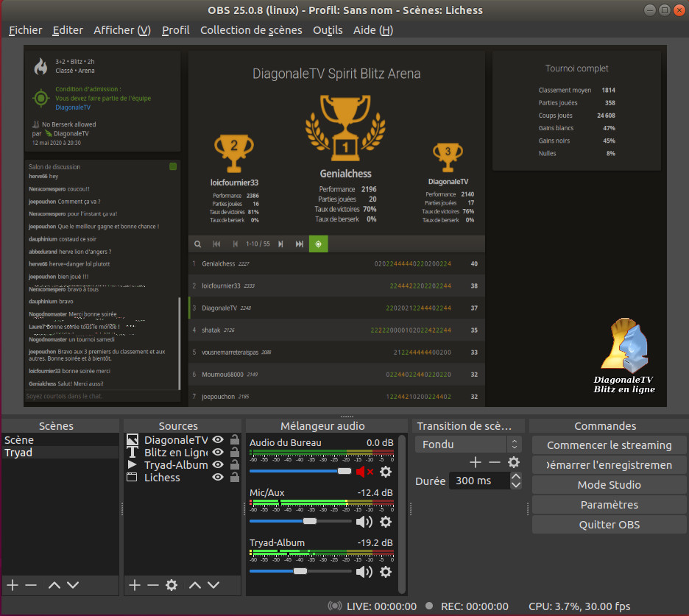Mute the Mic/Aux speaker

click(364, 522)
